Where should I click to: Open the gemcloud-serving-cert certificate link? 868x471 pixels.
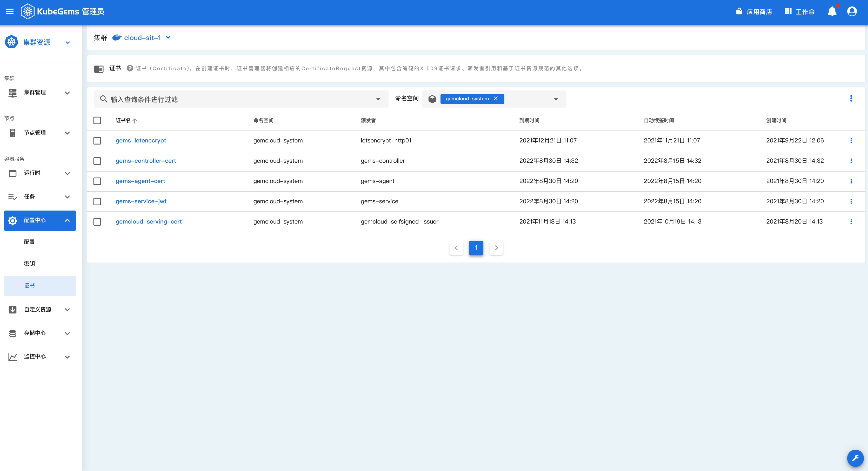click(149, 221)
